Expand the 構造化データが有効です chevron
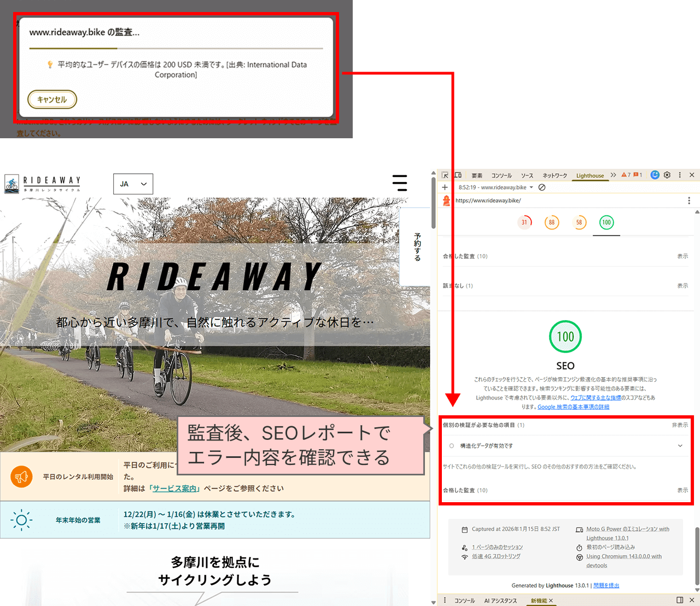 680,446
